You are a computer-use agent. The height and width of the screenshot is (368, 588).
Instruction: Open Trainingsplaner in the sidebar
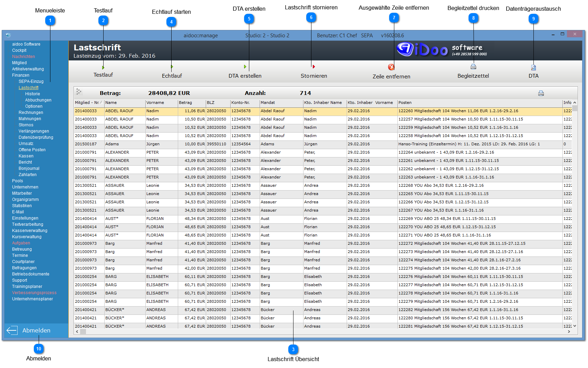pyautogui.click(x=27, y=287)
